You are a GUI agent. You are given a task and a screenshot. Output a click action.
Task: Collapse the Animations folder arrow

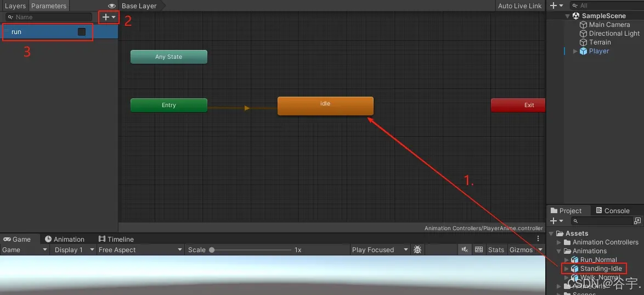(x=559, y=251)
